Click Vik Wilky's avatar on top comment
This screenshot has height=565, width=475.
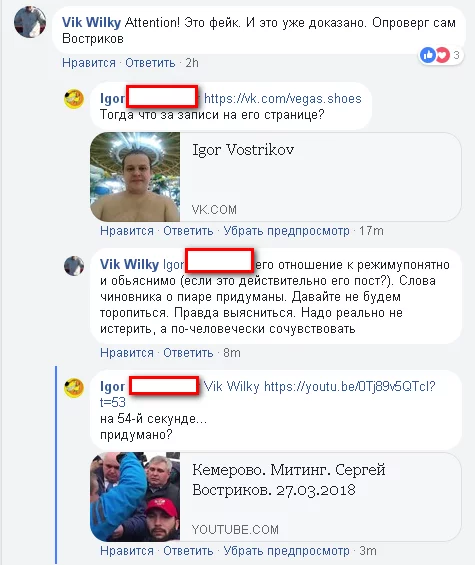(30, 22)
